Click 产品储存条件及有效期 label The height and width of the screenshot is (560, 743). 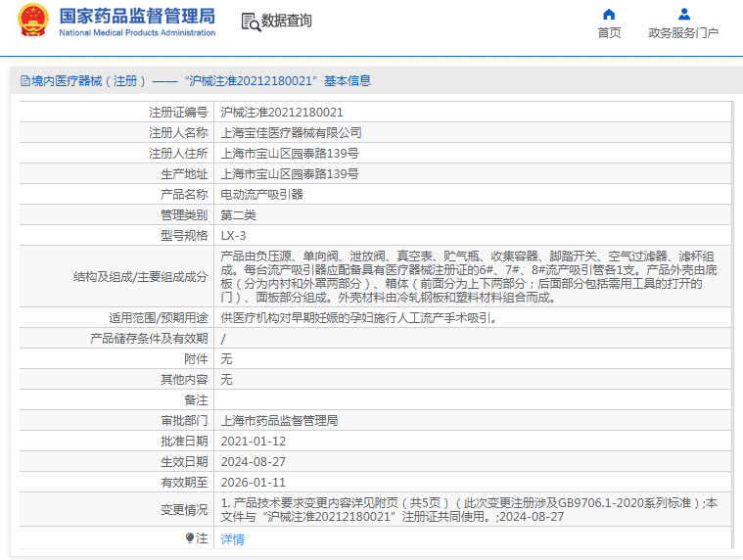[x=149, y=339]
